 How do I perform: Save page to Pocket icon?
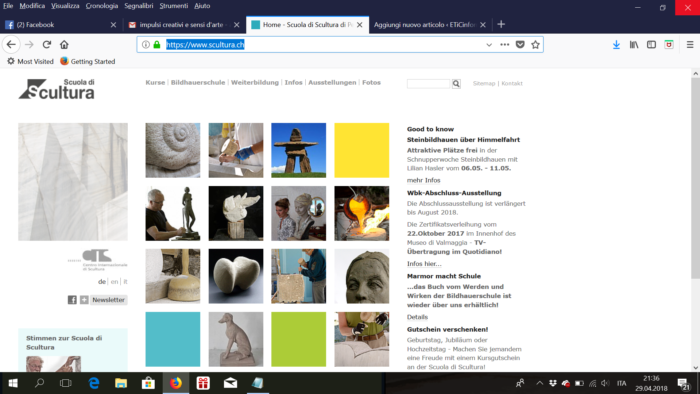[520, 45]
